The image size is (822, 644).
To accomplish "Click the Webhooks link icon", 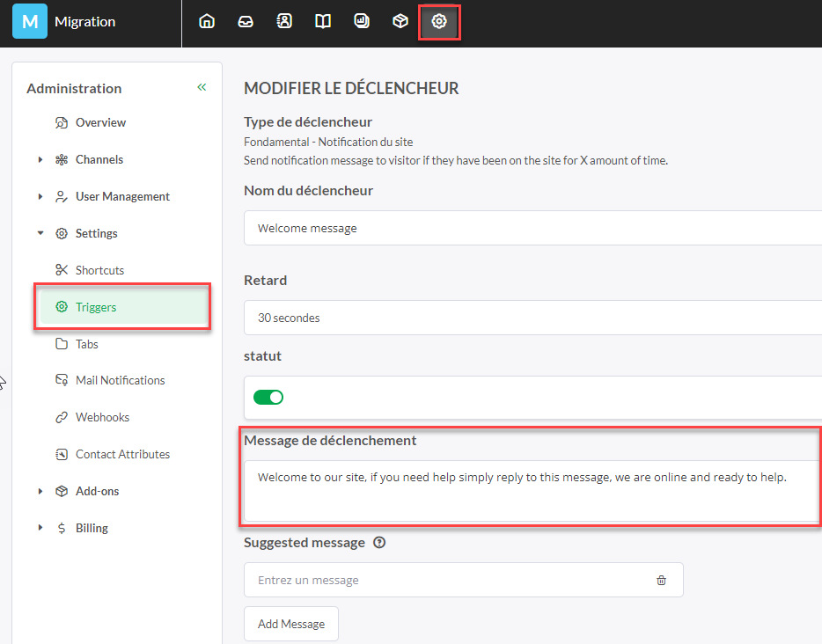I will pos(62,418).
